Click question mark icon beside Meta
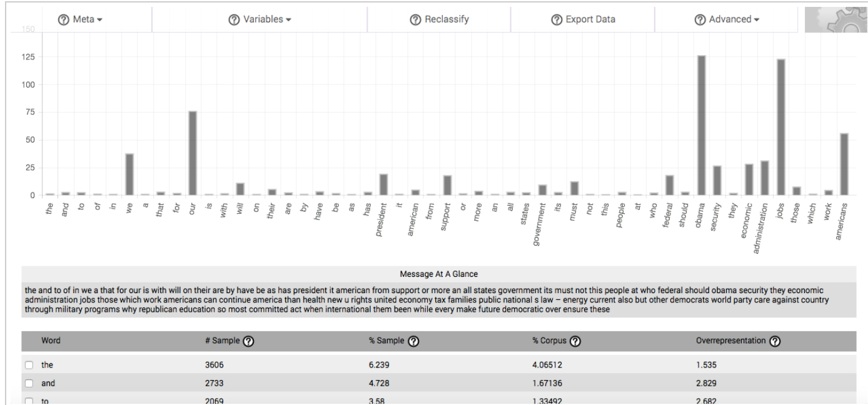 click(x=62, y=19)
